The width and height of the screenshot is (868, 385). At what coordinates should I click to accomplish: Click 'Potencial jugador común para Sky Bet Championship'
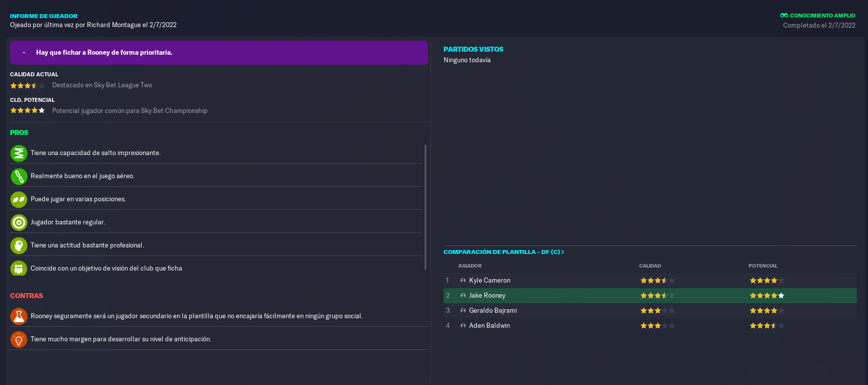129,111
